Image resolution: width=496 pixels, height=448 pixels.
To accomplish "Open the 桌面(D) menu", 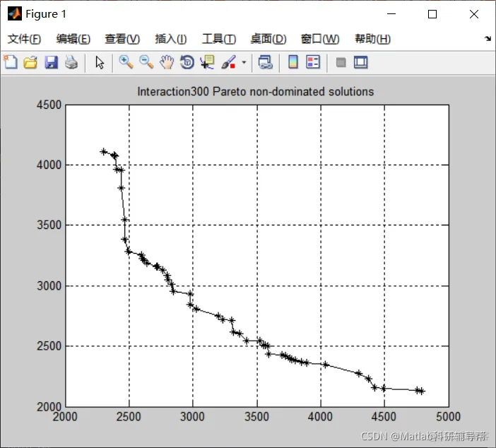I will tap(268, 40).
